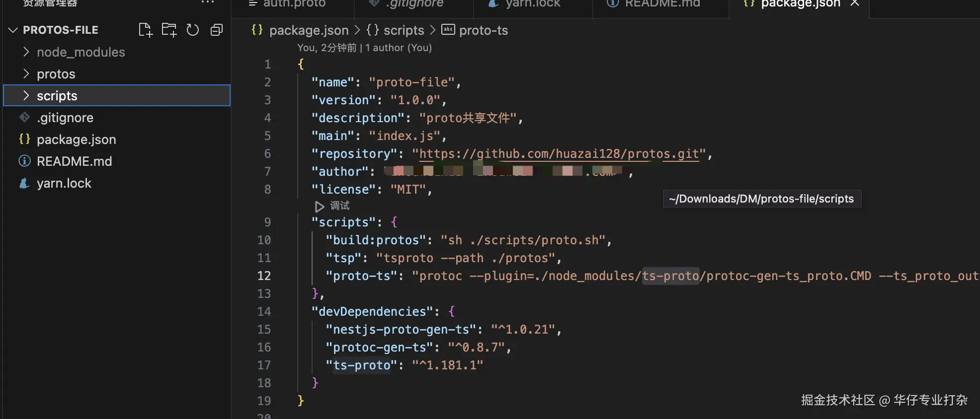Click the "nestjs-proto-gen-ts" dependency

click(401, 330)
